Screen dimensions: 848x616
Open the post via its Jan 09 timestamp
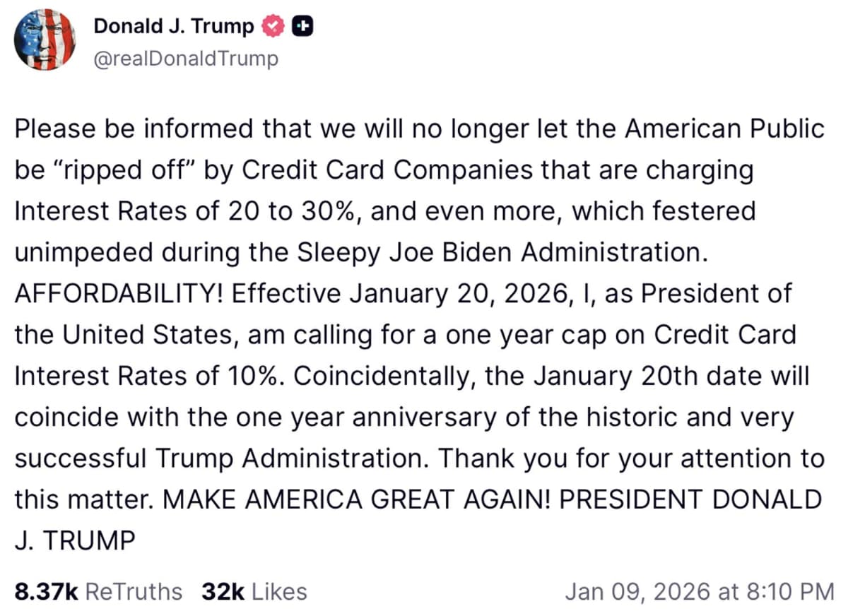(702, 591)
